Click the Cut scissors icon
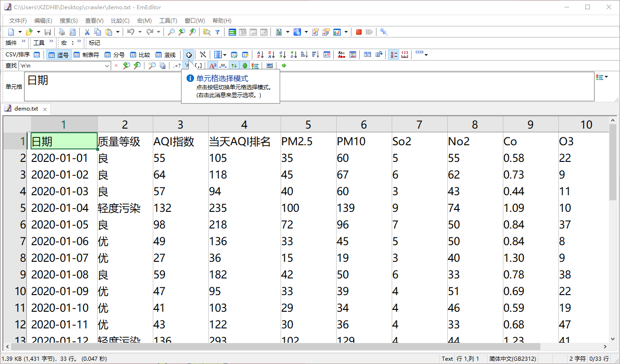This screenshot has height=364, width=620. tap(87, 32)
